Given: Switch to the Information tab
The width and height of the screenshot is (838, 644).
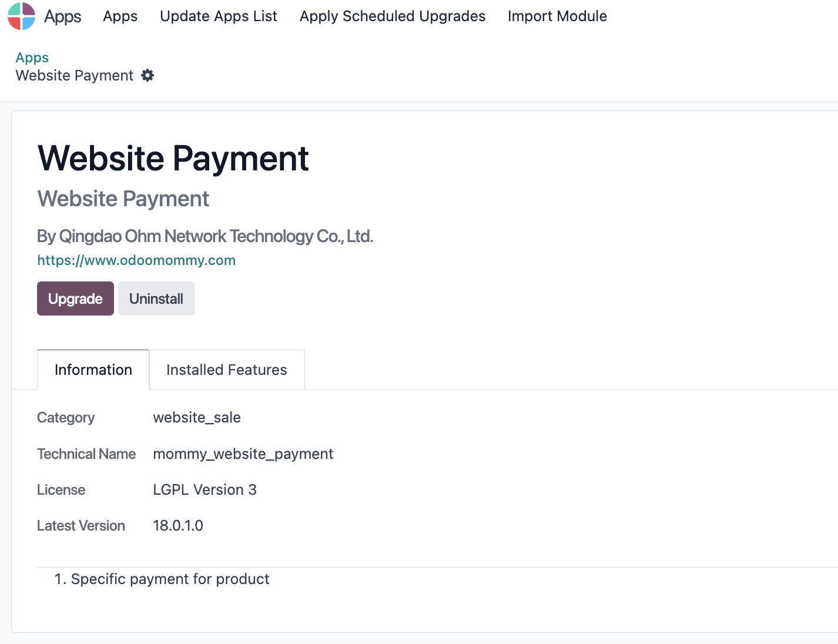Looking at the screenshot, I should [93, 370].
